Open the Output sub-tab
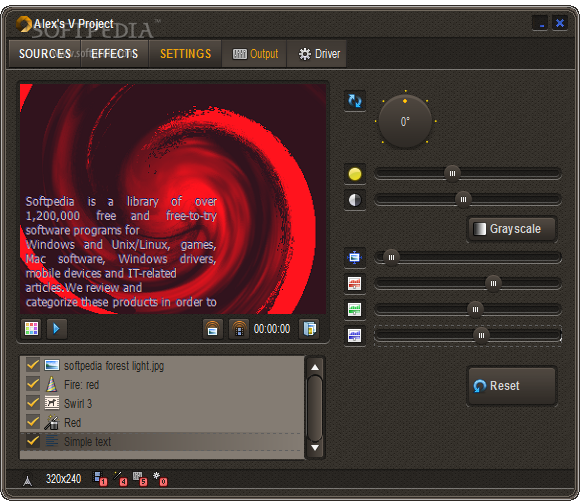The height and width of the screenshot is (501, 580). pos(255,54)
